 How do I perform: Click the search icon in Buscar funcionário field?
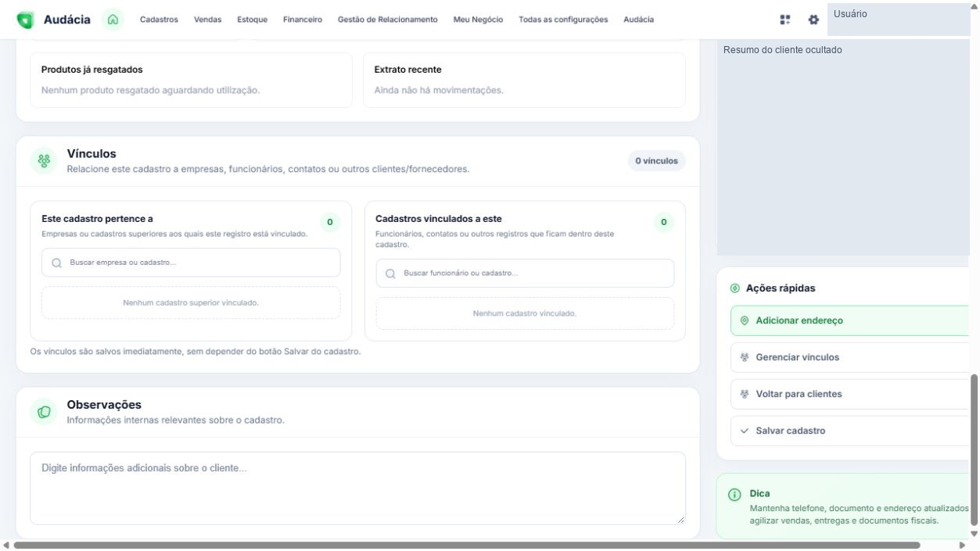390,274
